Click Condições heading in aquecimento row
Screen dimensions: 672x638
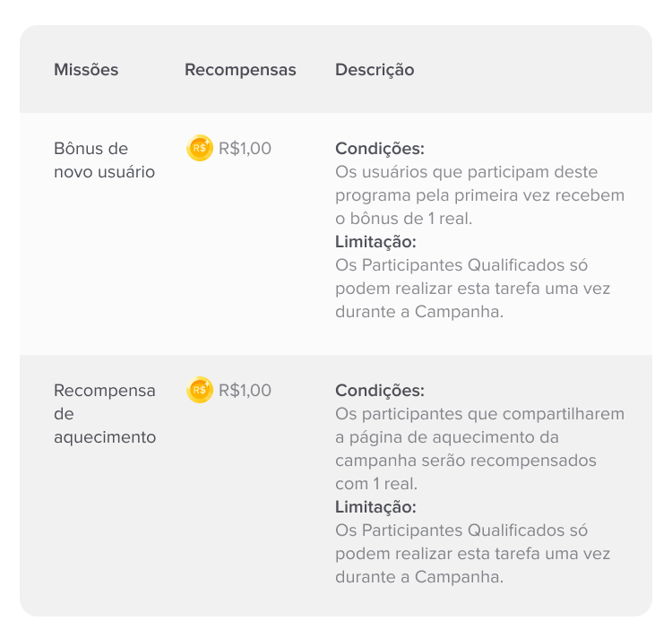point(380,391)
